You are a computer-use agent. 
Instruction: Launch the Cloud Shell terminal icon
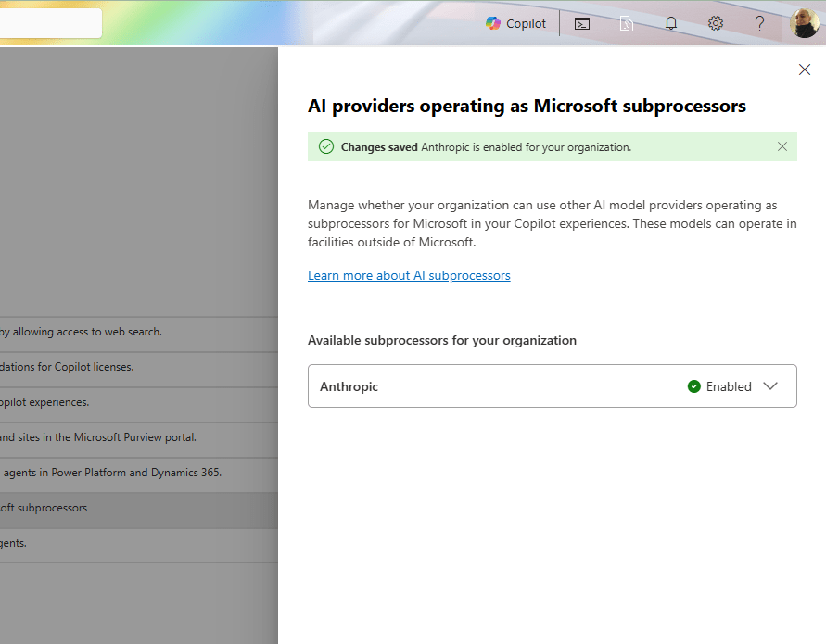[x=582, y=23]
